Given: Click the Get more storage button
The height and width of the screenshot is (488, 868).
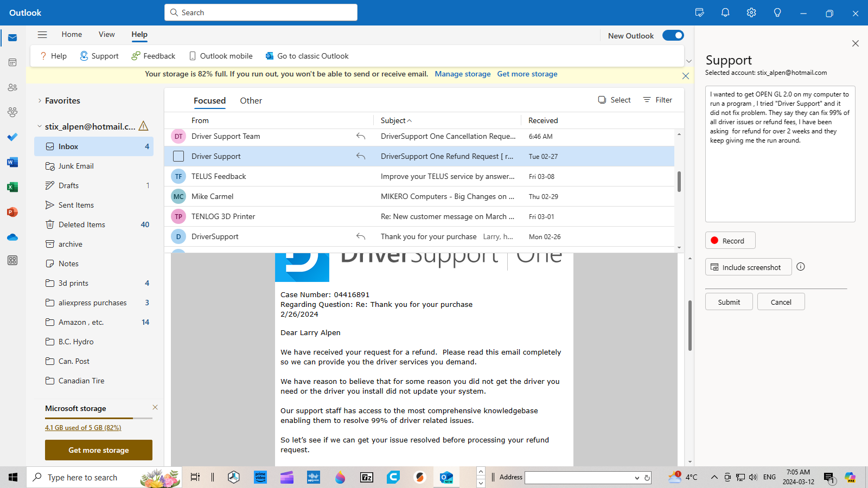Looking at the screenshot, I should pyautogui.click(x=99, y=450).
